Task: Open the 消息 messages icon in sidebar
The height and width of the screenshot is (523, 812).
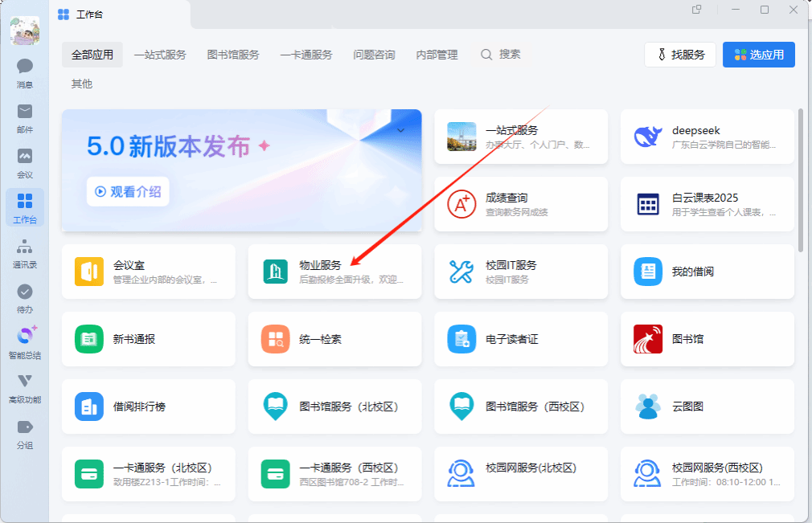Action: click(x=25, y=67)
